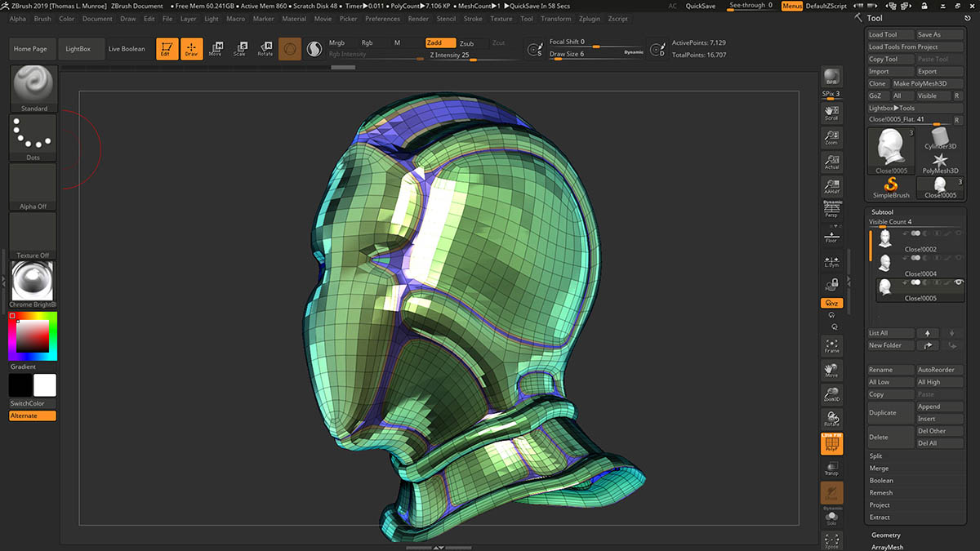The height and width of the screenshot is (551, 980).
Task: Toggle visibility eye of Close!0005 subtool
Action: tap(959, 282)
